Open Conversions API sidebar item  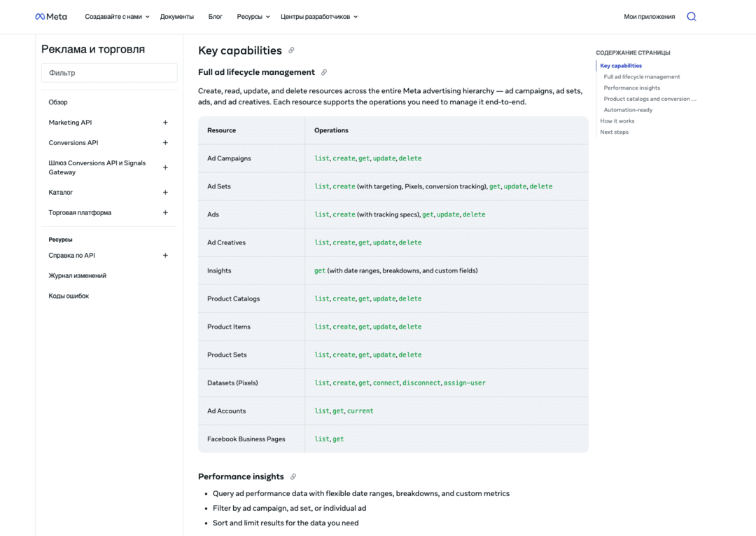click(x=73, y=143)
